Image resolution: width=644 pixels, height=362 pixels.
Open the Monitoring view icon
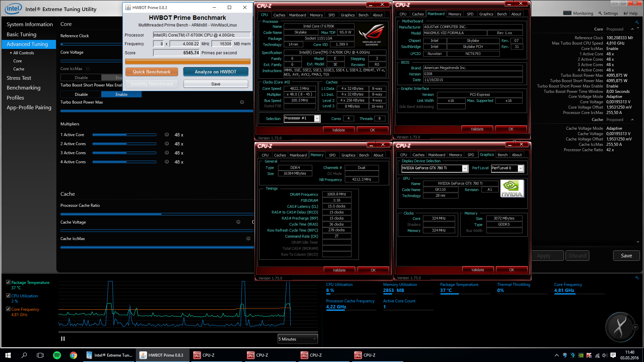pyautogui.click(x=567, y=13)
